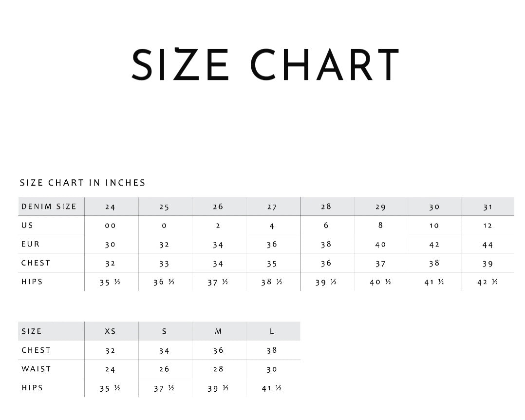Select the US size 00 cell
The height and width of the screenshot is (420, 525).
tap(111, 226)
